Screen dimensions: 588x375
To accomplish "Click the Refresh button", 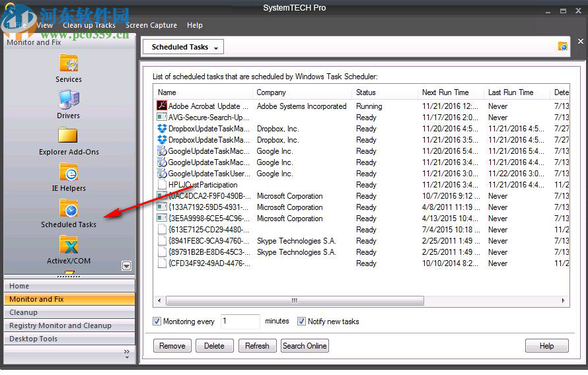I will tap(257, 346).
